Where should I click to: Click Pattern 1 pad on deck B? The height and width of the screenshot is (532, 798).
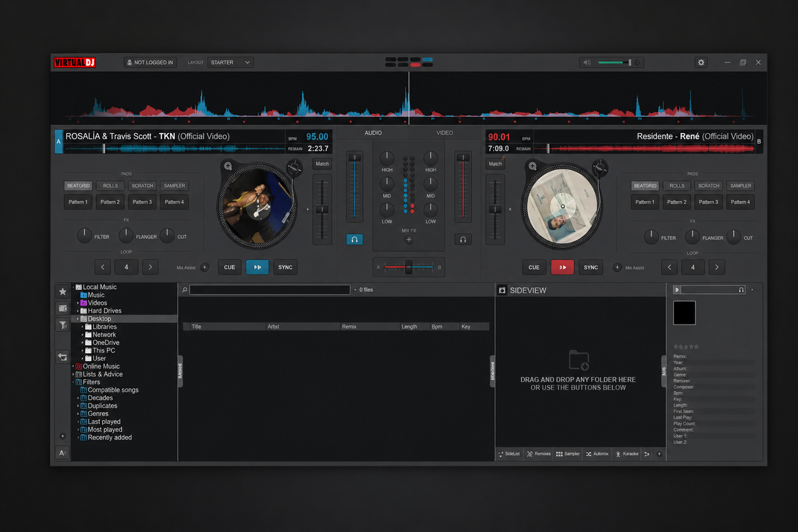[x=644, y=201]
